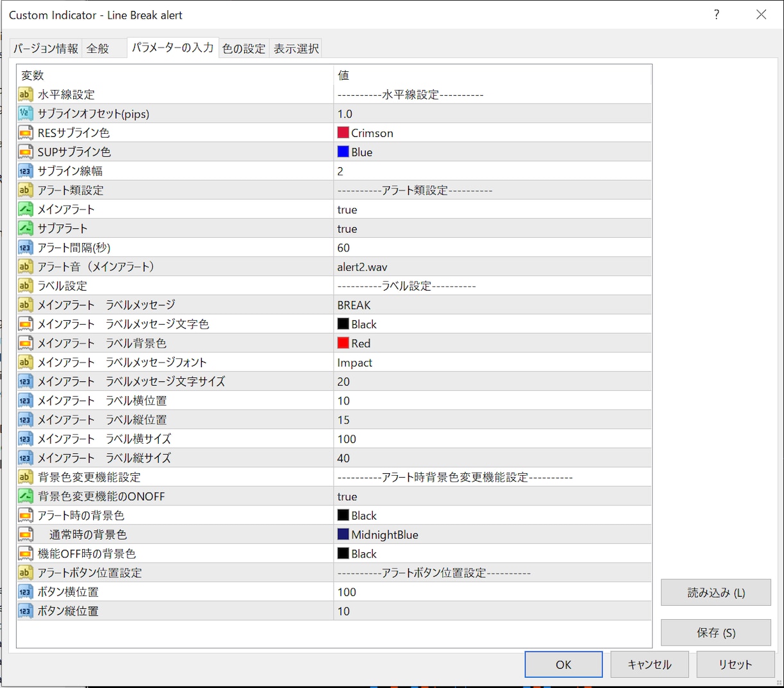Open the Crimson color dropdown for RESサブライン色
The height and width of the screenshot is (688, 784).
pyautogui.click(x=493, y=133)
